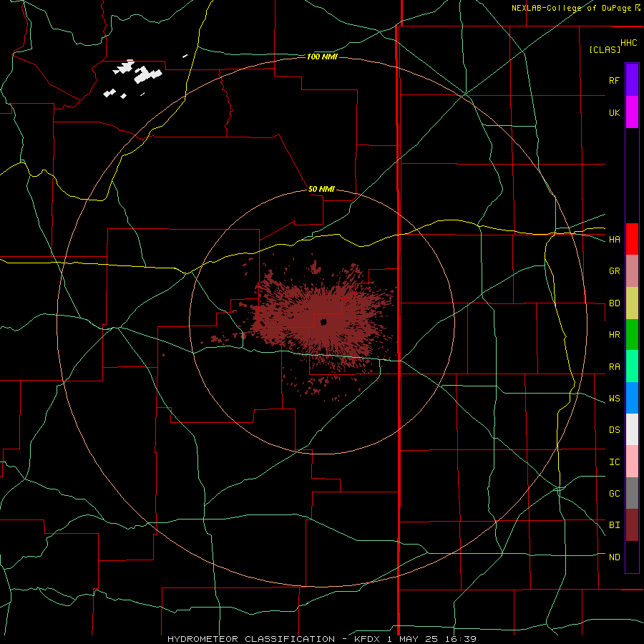
Task: Click the DS white legend swatch
Action: [632, 429]
